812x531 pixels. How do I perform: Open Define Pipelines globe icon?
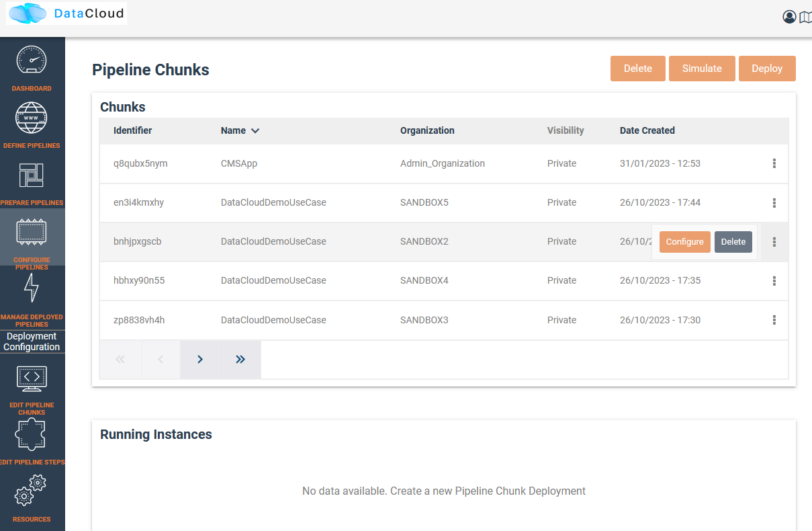[32, 118]
